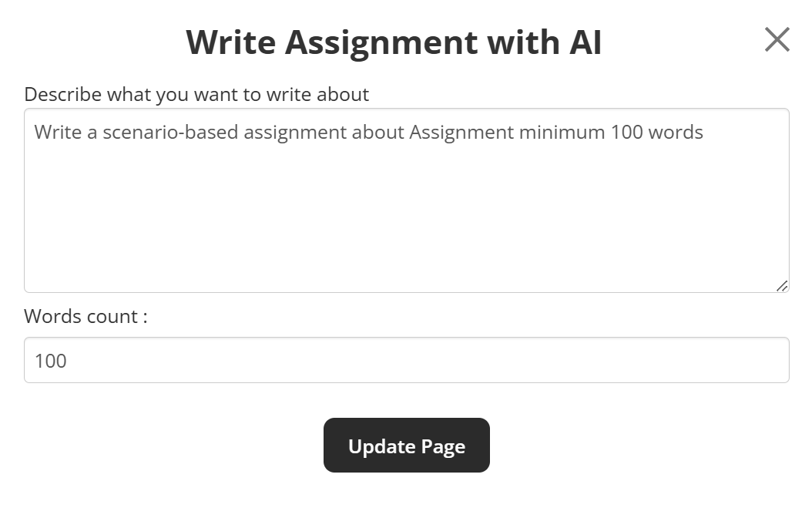Click the 'Describe what you want to write about' label

tap(196, 94)
